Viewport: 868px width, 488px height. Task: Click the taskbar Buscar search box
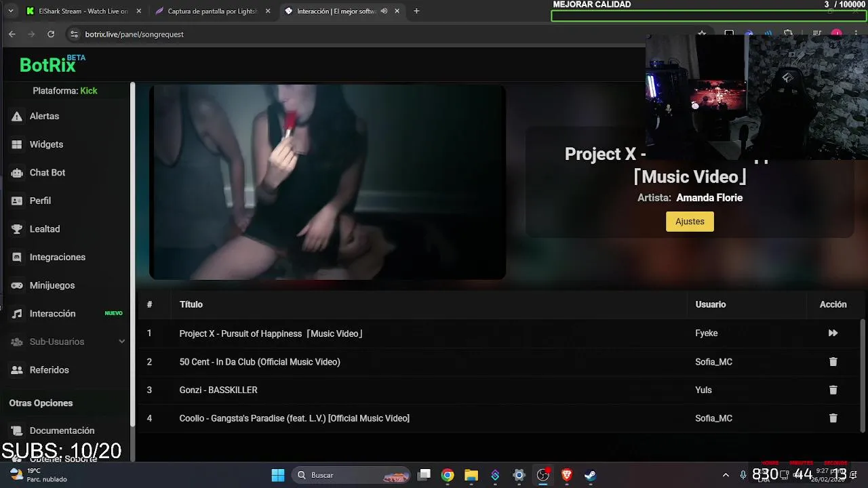352,475
